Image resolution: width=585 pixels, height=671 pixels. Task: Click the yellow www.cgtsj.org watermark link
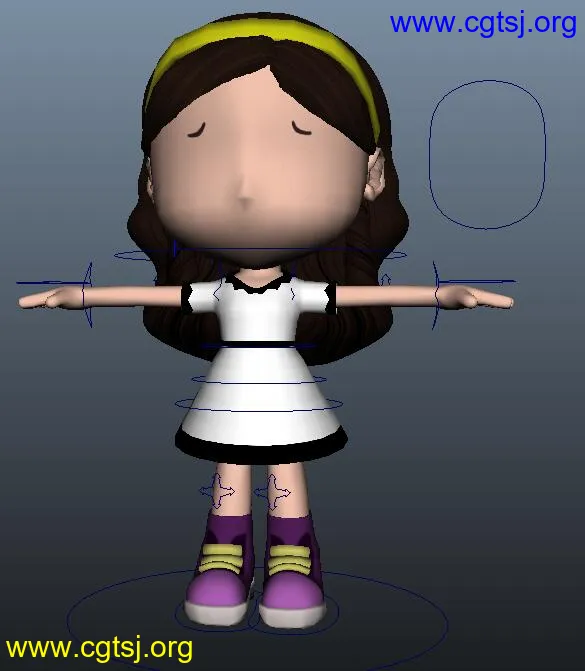pos(99,648)
